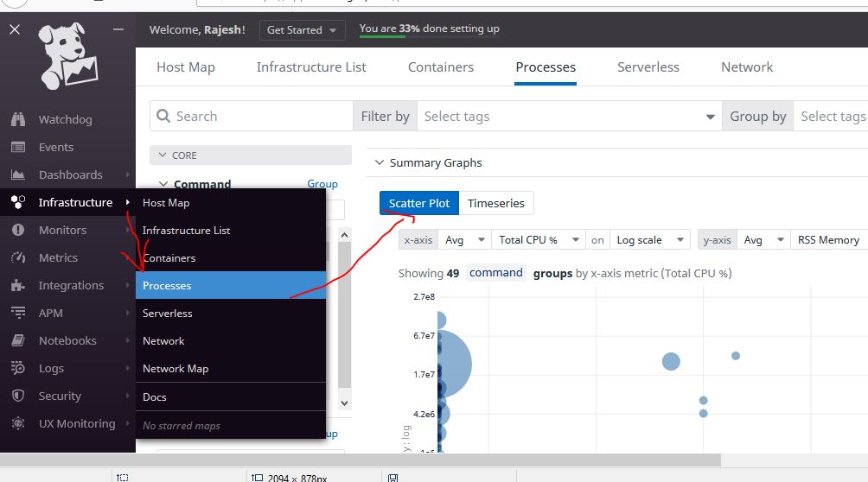Choose Containers from Infrastructure submenu

pyautogui.click(x=169, y=258)
